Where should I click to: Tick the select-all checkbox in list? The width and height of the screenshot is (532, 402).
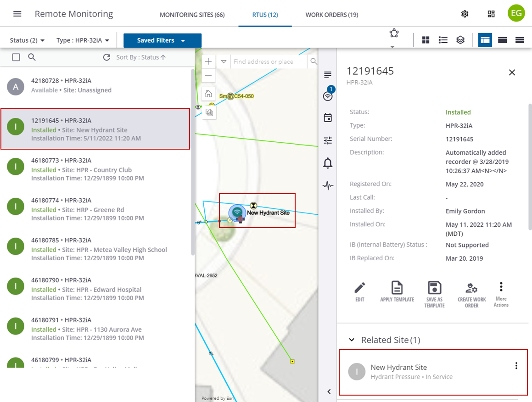point(16,57)
